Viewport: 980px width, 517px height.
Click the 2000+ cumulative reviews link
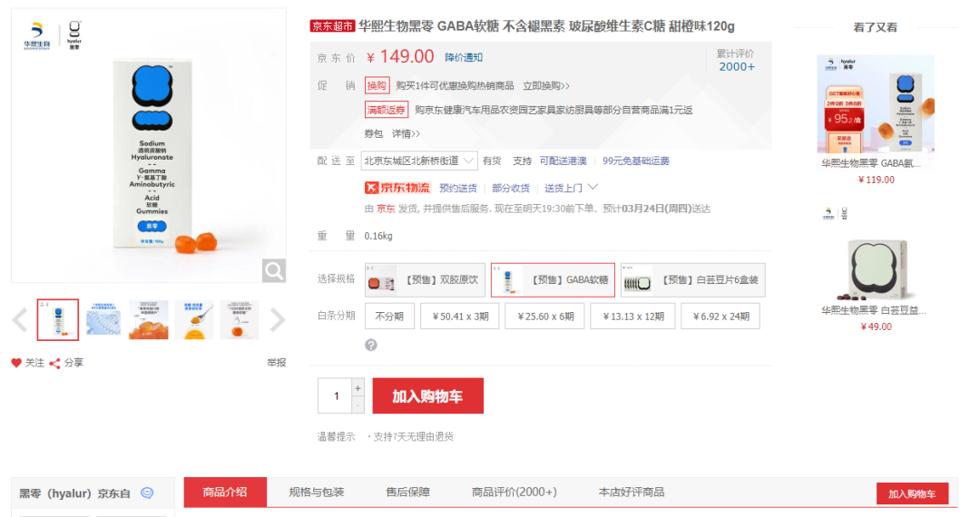click(737, 67)
